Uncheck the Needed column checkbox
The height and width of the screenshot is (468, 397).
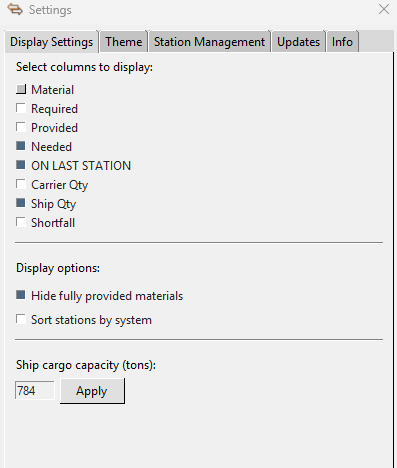pyautogui.click(x=21, y=146)
